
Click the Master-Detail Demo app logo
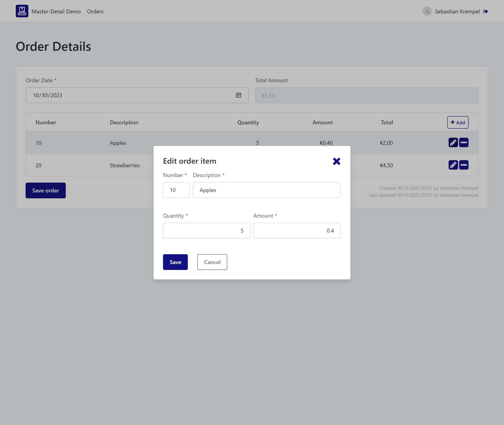click(x=22, y=11)
